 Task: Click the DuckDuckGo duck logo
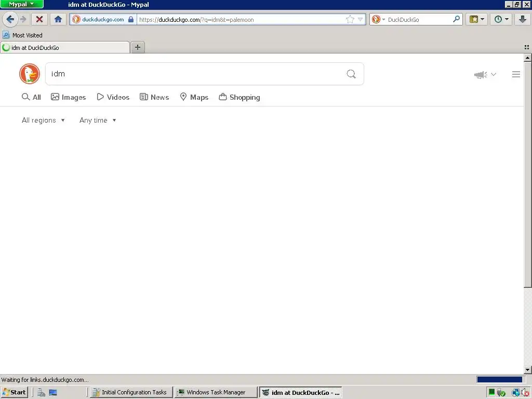(30, 74)
